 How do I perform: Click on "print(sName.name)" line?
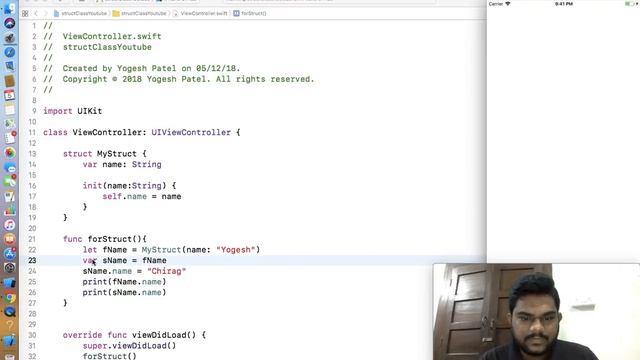coord(124,292)
